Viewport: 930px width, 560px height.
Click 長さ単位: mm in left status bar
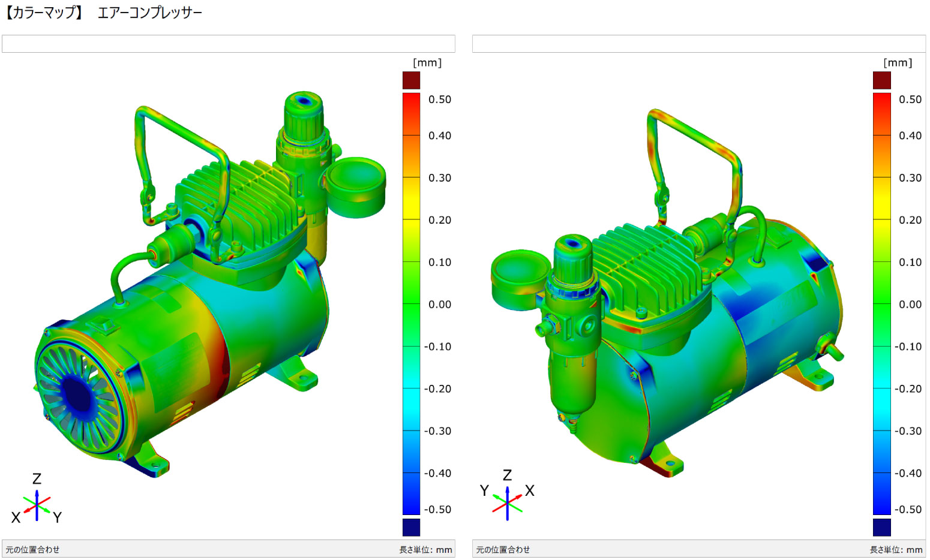point(425,550)
